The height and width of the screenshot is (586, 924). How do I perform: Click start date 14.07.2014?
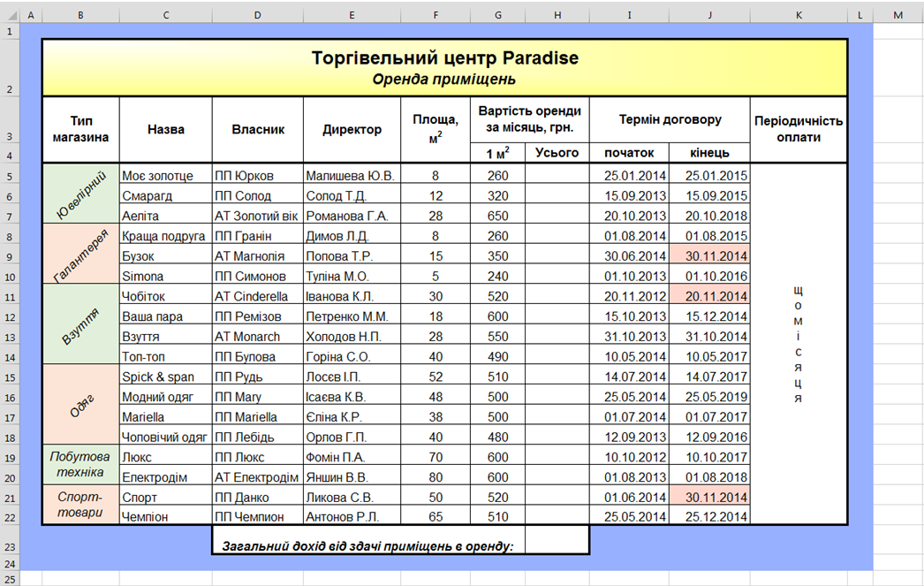tap(629, 377)
